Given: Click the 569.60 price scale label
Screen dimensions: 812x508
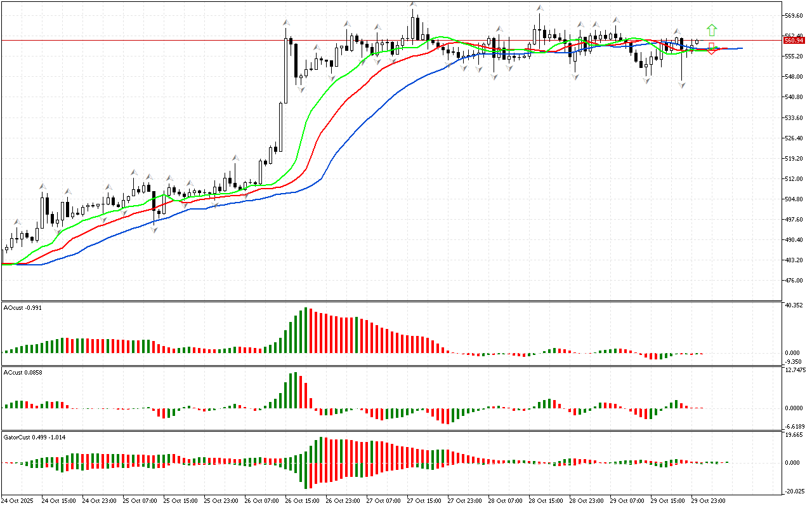Looking at the screenshot, I should coord(794,15).
